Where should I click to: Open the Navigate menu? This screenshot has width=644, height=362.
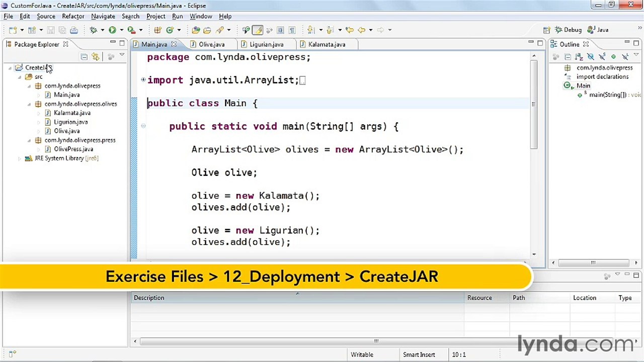tap(103, 16)
